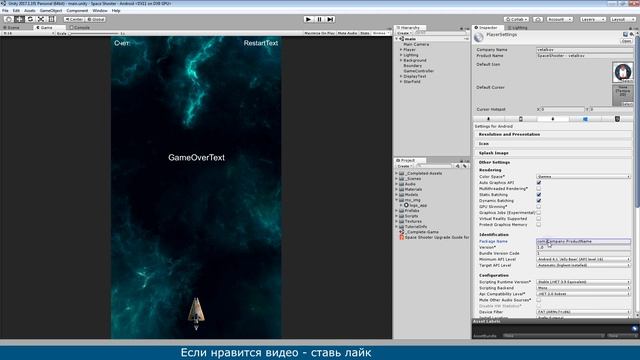Select the Windows Store platform tab icon
The image size is (640, 360).
585,119
